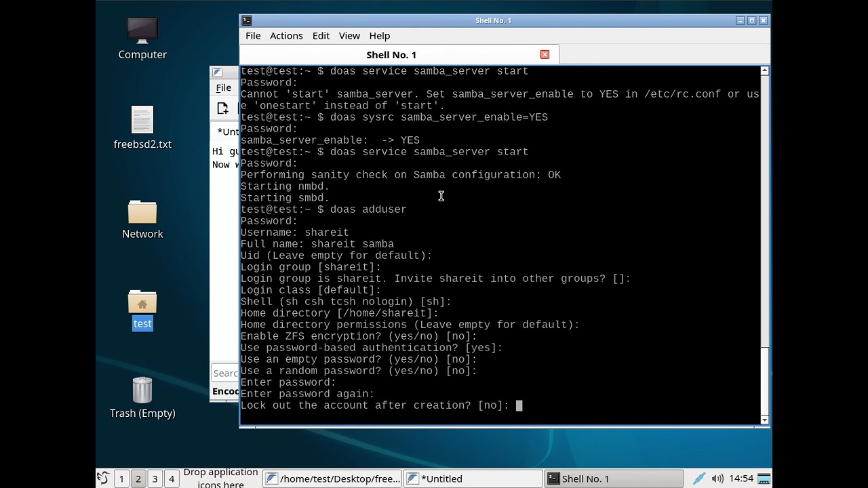Viewport: 868px width, 488px height.
Task: Open the File menu in text editor window
Action: tap(224, 88)
